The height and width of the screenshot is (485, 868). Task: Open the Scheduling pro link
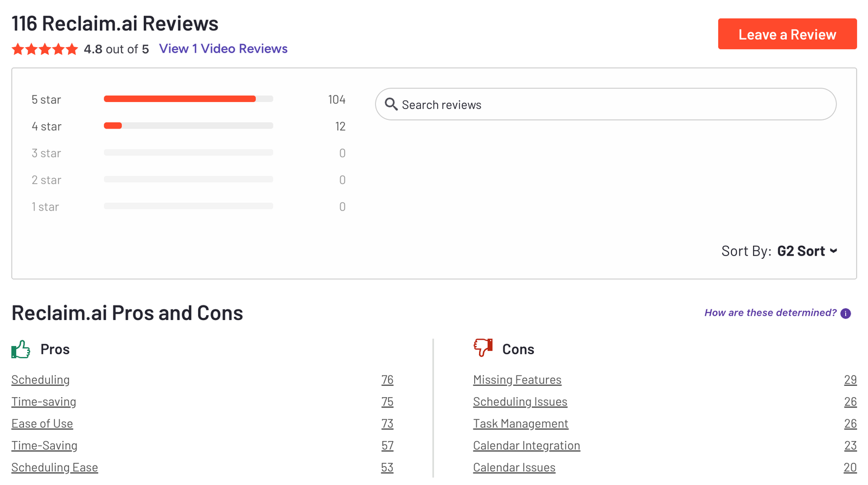(41, 380)
